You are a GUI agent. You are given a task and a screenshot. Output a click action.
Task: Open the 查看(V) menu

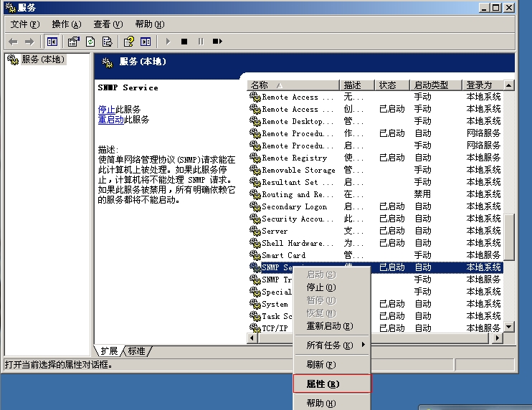point(108,24)
